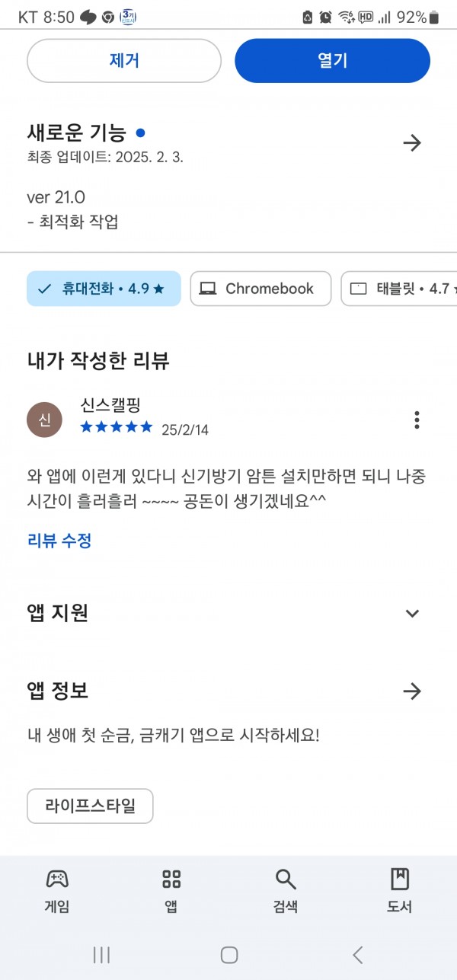The height and width of the screenshot is (980, 457).
Task: Tap Android home navigation button
Action: pyautogui.click(x=229, y=955)
